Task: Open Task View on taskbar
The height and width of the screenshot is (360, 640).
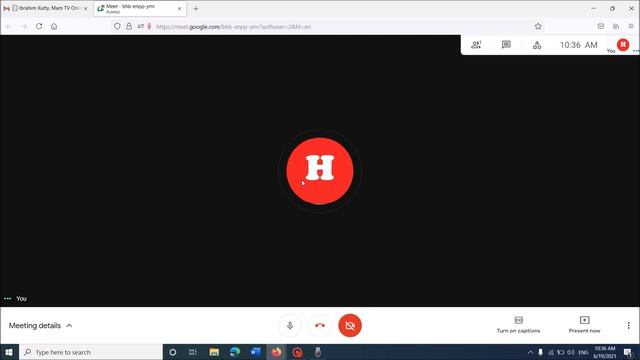Action: (193, 352)
